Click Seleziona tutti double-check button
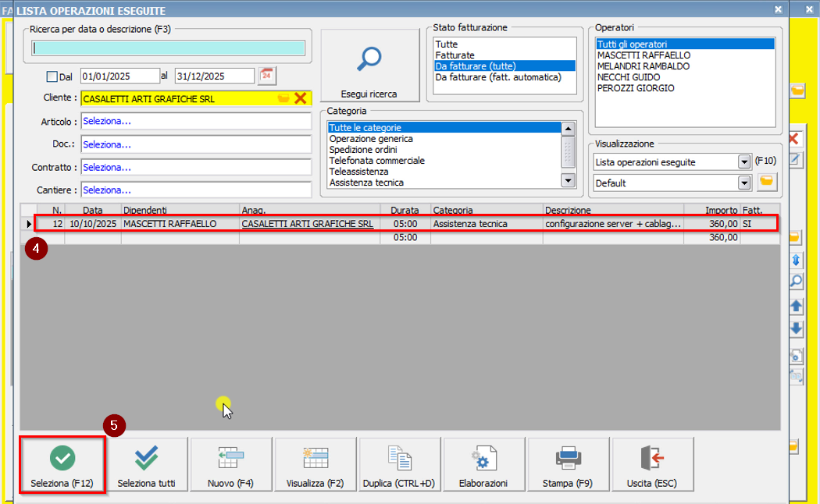This screenshot has height=504, width=820. [147, 465]
